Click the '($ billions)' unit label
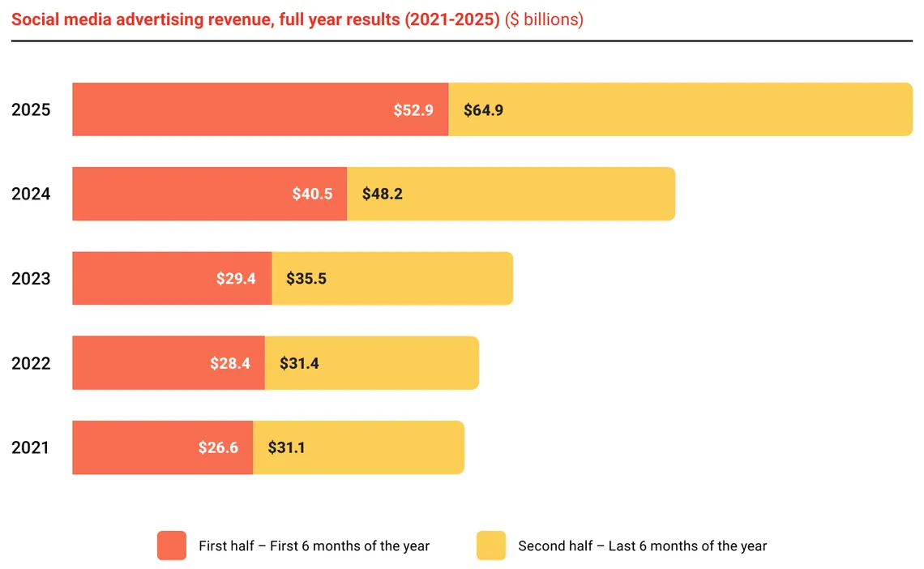Viewport: 924px width, 569px height. [544, 19]
